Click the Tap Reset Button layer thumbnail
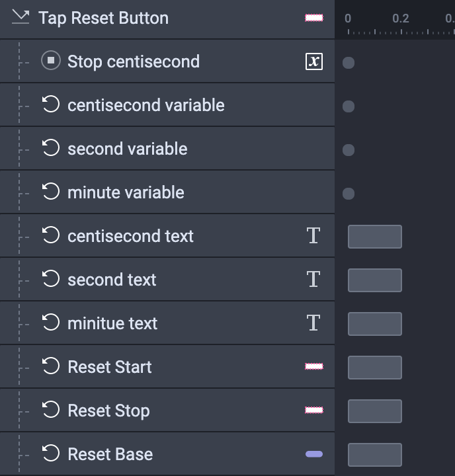This screenshot has height=476, width=455. [x=314, y=18]
